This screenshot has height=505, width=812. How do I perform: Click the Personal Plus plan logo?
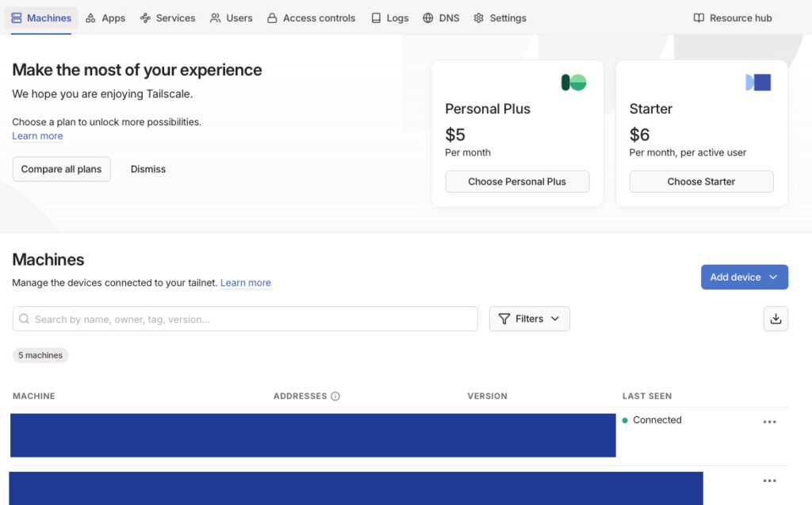pos(573,82)
